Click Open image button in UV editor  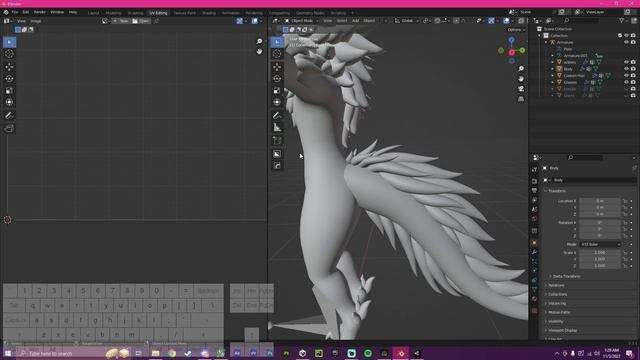[x=141, y=21]
